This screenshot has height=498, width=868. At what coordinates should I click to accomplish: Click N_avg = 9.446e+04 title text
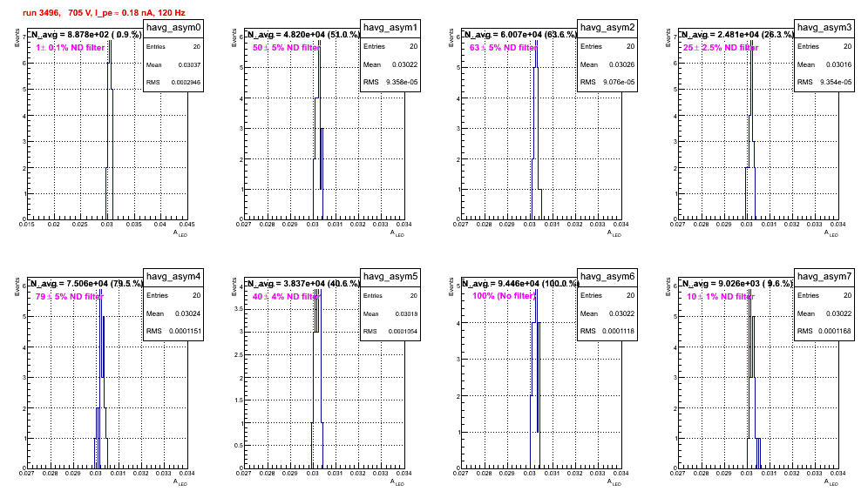coord(520,283)
